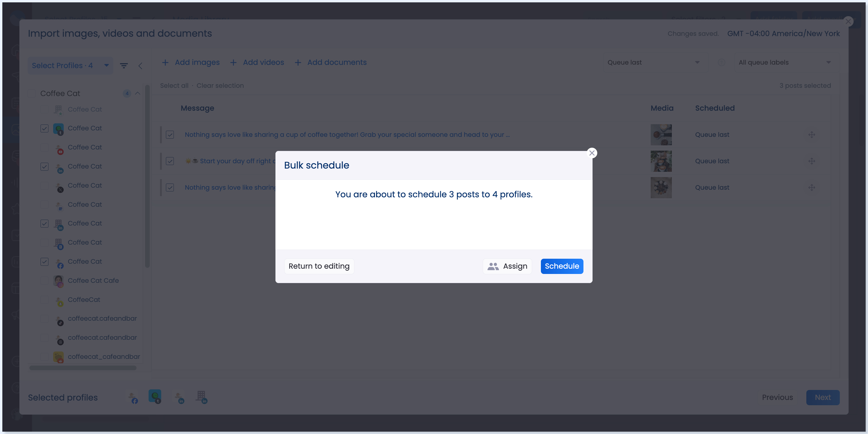Click the Next button
The width and height of the screenshot is (868, 434).
coord(822,398)
